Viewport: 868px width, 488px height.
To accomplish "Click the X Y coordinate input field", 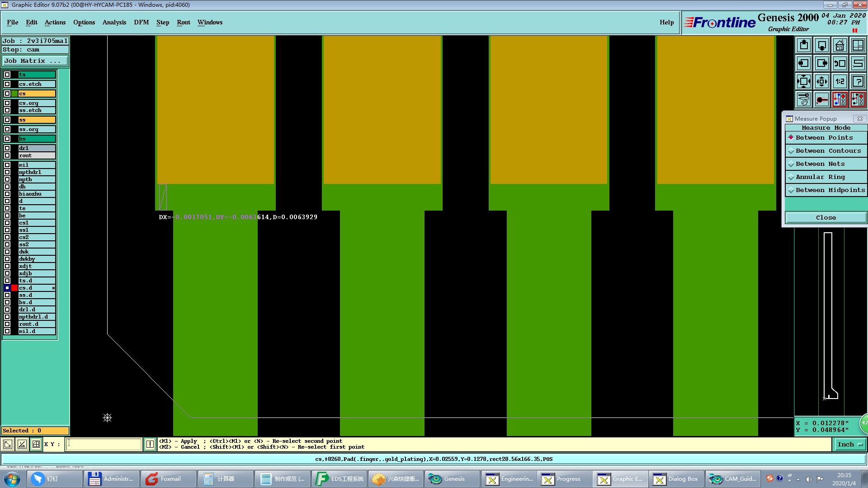I will pos(104,445).
